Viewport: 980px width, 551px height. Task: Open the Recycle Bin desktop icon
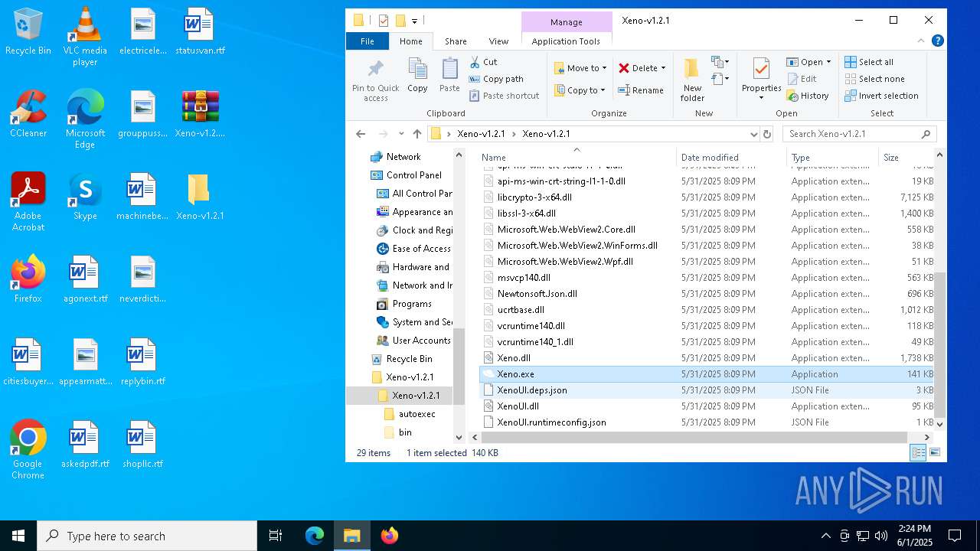[28, 32]
